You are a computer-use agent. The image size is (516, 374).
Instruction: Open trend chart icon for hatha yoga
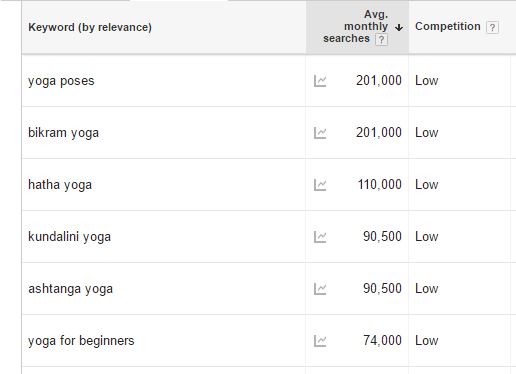click(x=320, y=185)
